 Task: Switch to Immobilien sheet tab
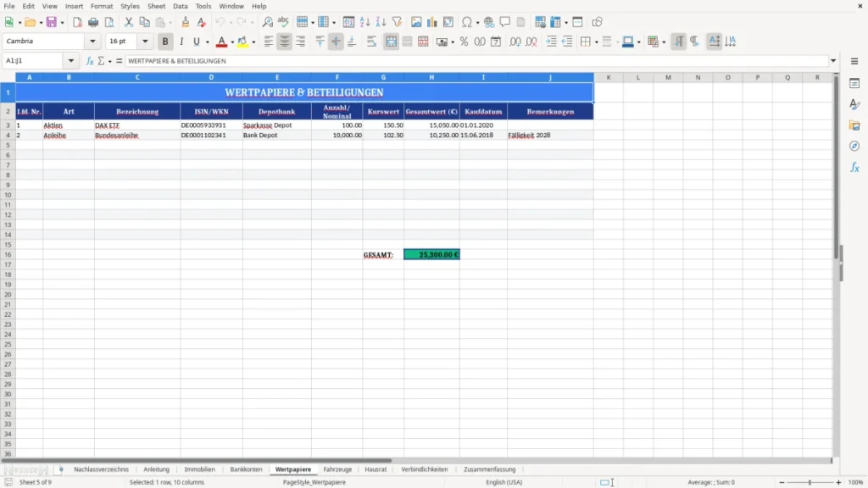[x=199, y=469]
